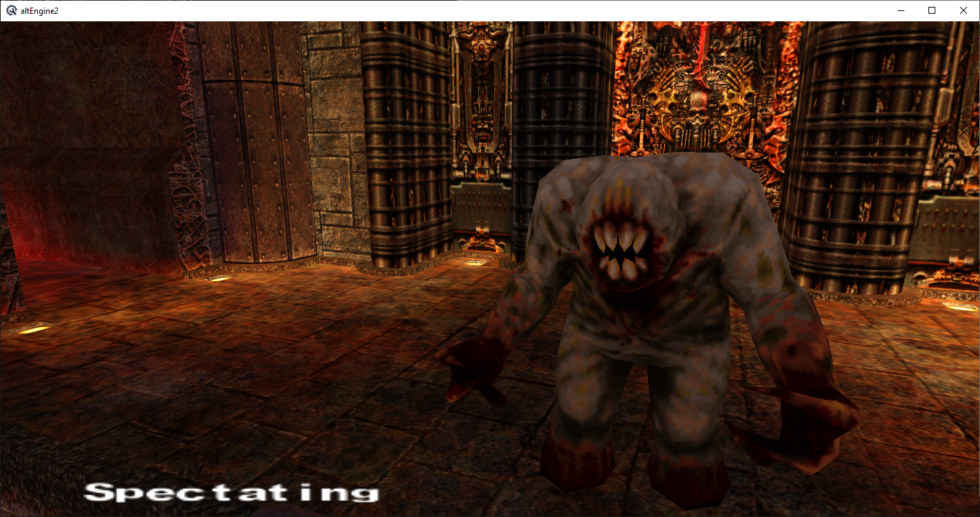Viewport: 980px width, 517px height.
Task: Maximize the altEngine2 window
Action: coord(932,10)
